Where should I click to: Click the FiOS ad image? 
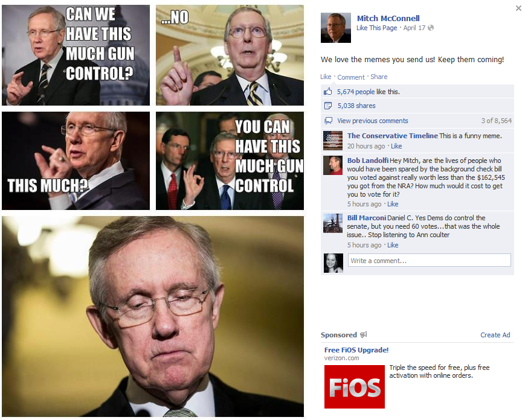coord(354,387)
